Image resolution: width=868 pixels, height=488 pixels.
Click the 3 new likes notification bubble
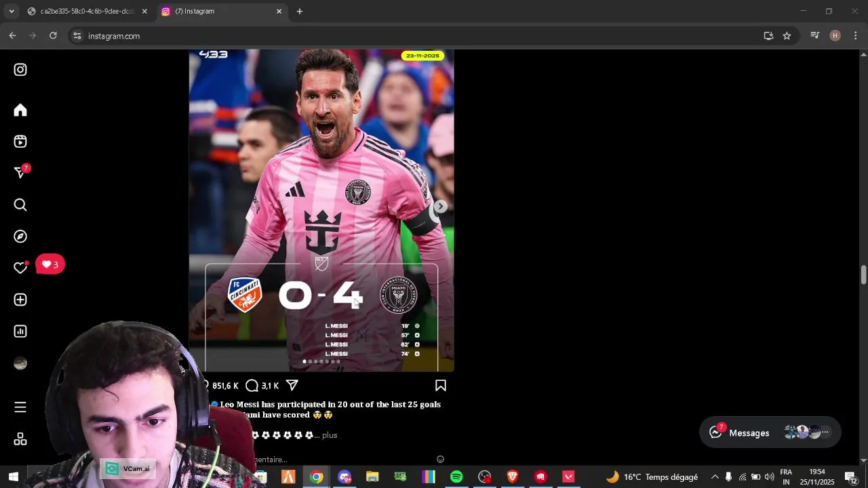50,264
